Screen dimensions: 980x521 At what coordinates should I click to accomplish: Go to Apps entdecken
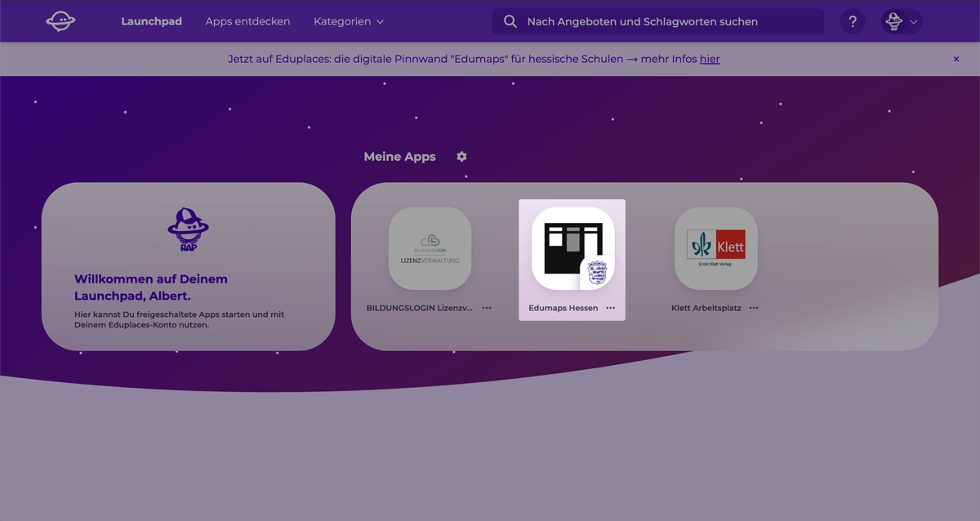tap(247, 21)
